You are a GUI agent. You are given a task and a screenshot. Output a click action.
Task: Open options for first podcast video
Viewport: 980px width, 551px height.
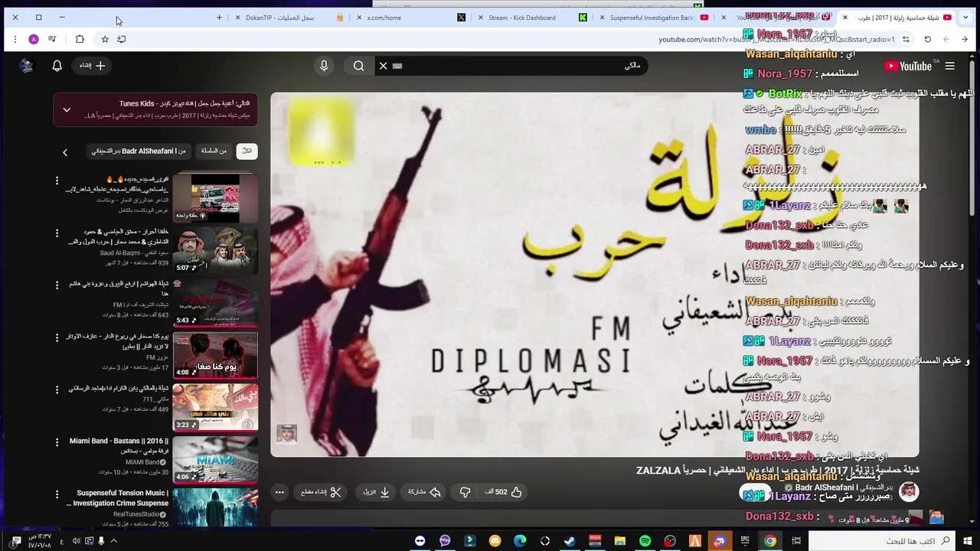point(57,181)
